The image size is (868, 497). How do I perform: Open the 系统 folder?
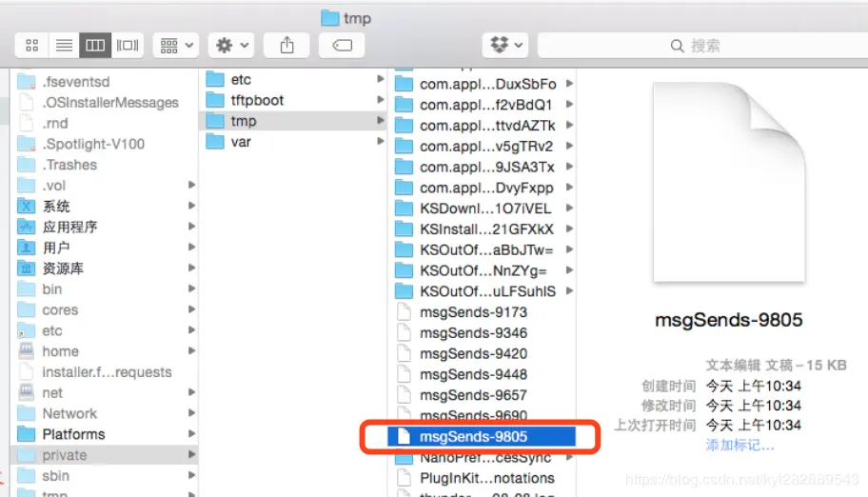point(104,206)
